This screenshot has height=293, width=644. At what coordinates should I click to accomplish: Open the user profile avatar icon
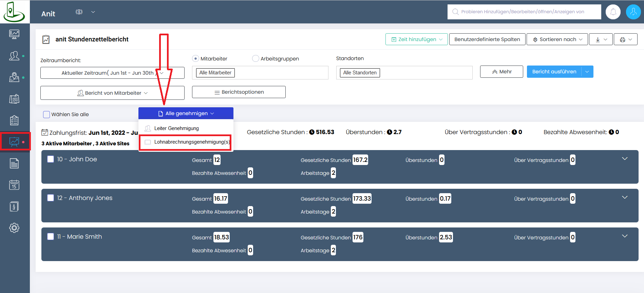pyautogui.click(x=633, y=12)
